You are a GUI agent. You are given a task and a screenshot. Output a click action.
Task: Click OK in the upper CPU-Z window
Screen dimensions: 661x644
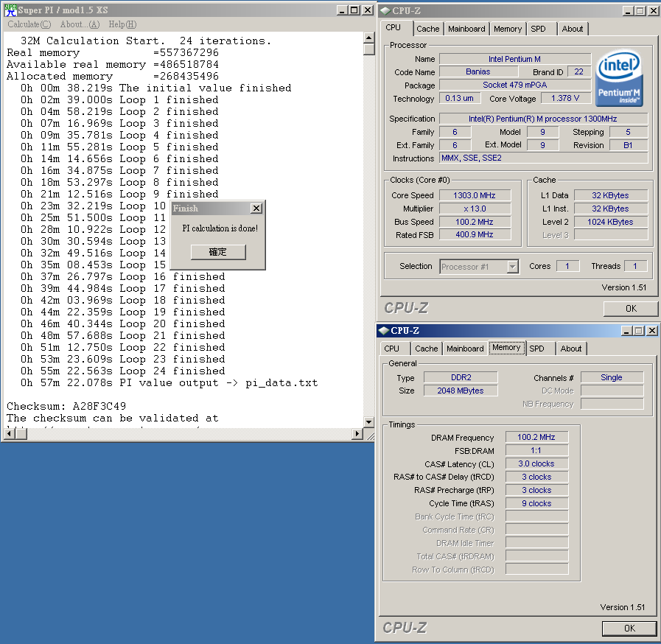(631, 309)
